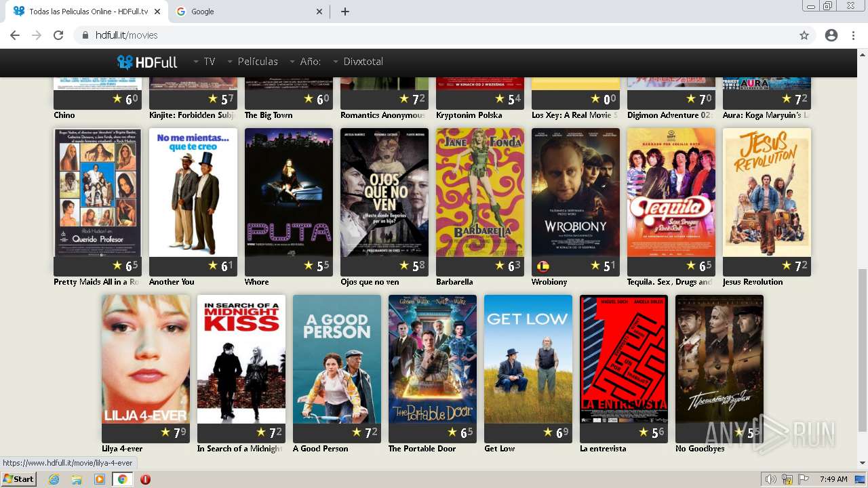Open In Search of a Midnight Kiss poster
This screenshot has width=868, height=488.
coord(241,359)
